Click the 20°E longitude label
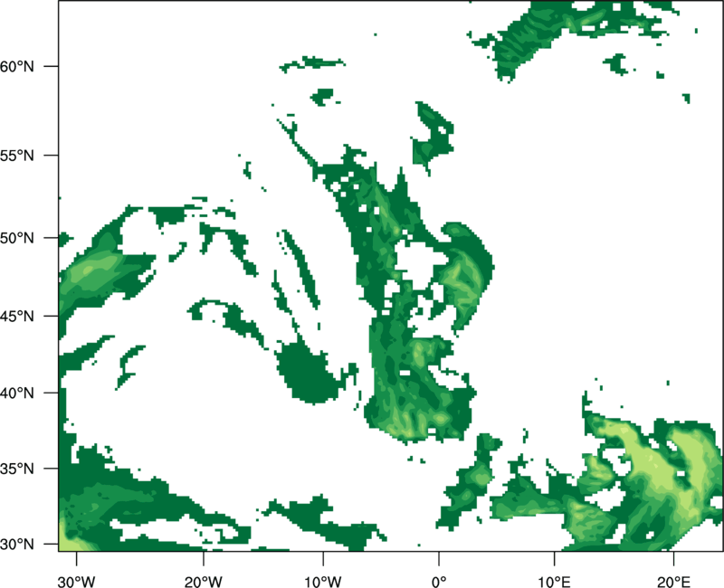 tap(673, 582)
